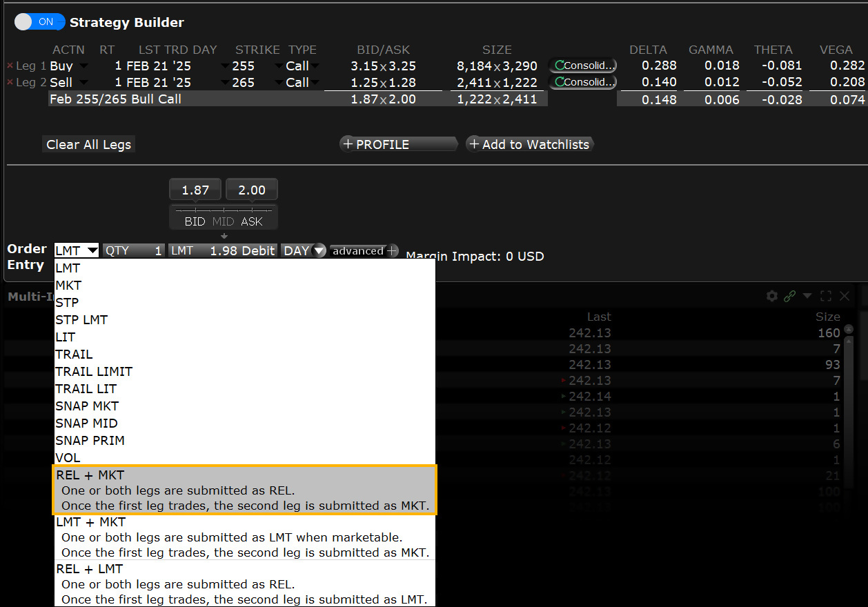This screenshot has height=607, width=868.
Task: Maximize the panel using the expand brackets icon
Action: pos(826,296)
